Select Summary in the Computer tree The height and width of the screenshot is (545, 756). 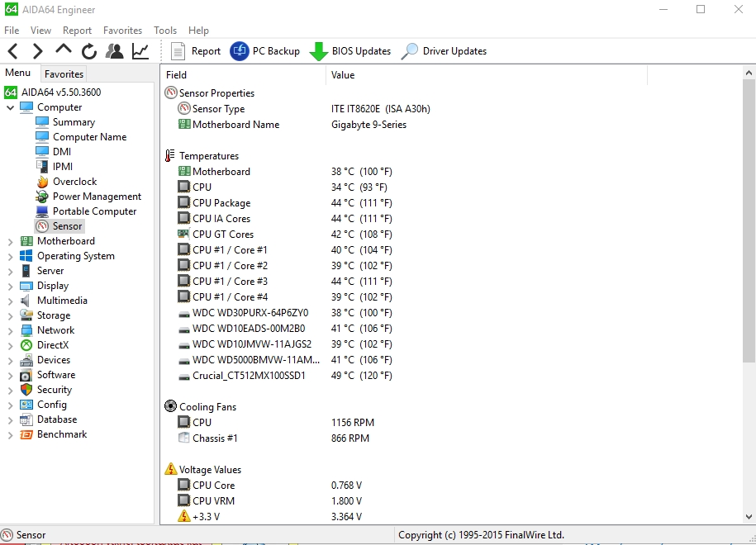[74, 122]
